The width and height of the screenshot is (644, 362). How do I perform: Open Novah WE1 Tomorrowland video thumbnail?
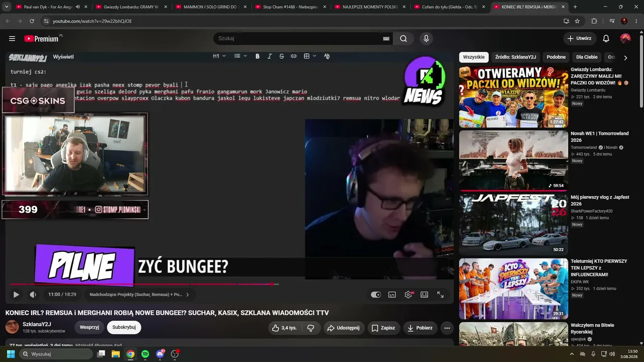(x=514, y=161)
